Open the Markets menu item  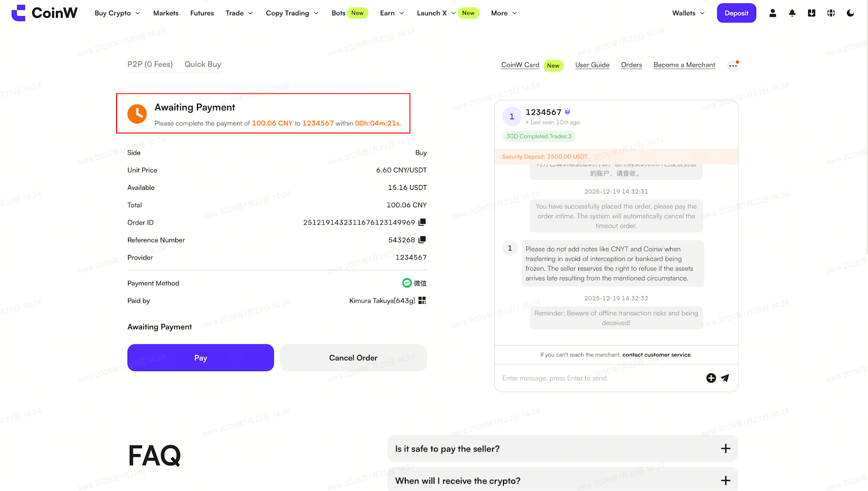point(165,13)
